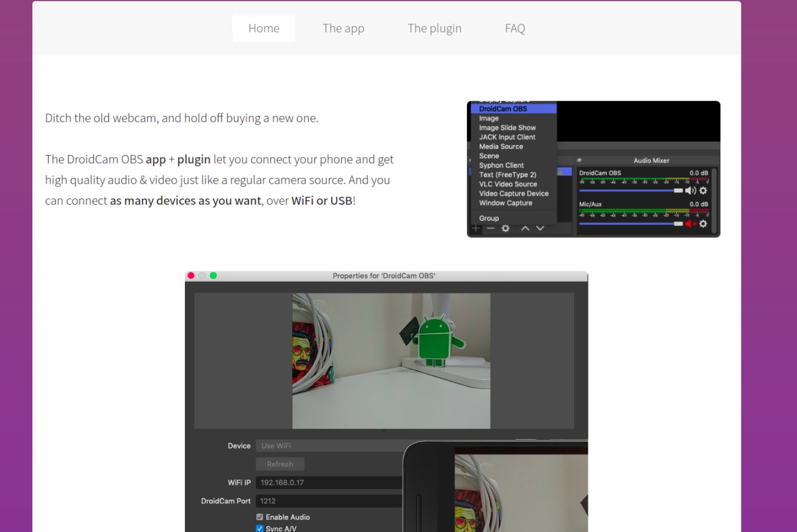This screenshot has height=532, width=797.
Task: Click the DroidCam Port field 1212
Action: tap(330, 501)
